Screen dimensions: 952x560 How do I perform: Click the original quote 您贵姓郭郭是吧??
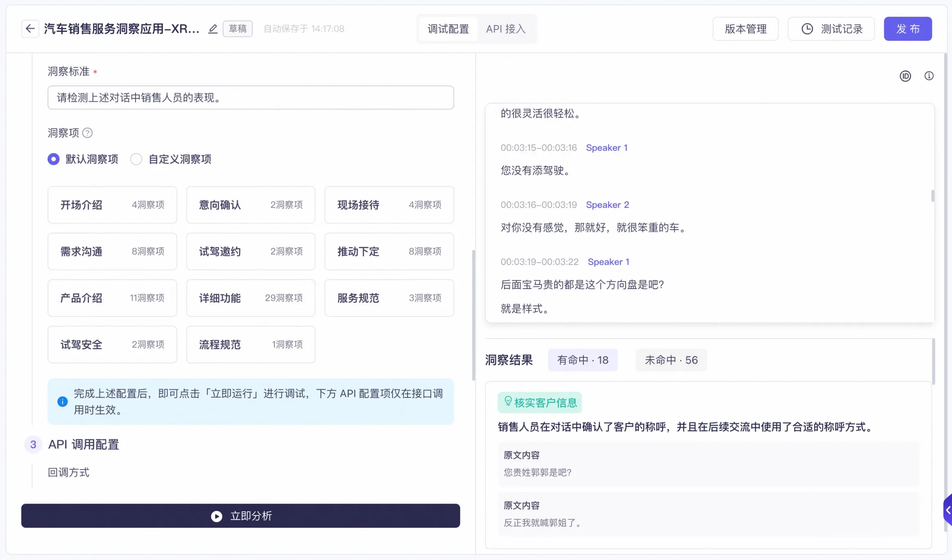coord(537,472)
